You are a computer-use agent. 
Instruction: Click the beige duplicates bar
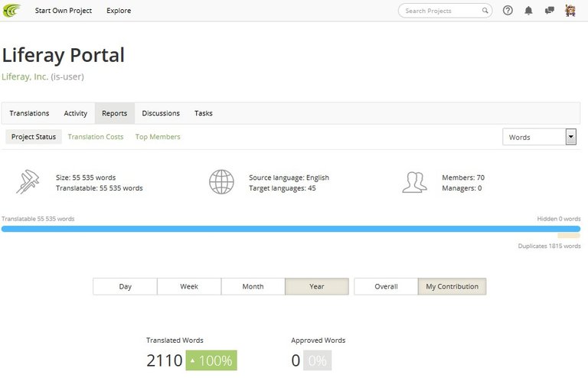pyautogui.click(x=569, y=236)
